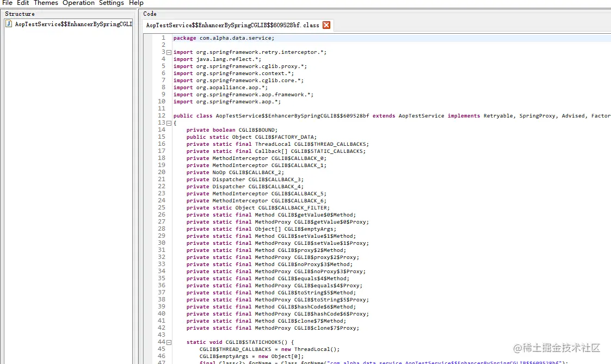Click 'private boolean CGLIB$BOUND;' line
This screenshot has width=611, height=364.
(x=232, y=130)
